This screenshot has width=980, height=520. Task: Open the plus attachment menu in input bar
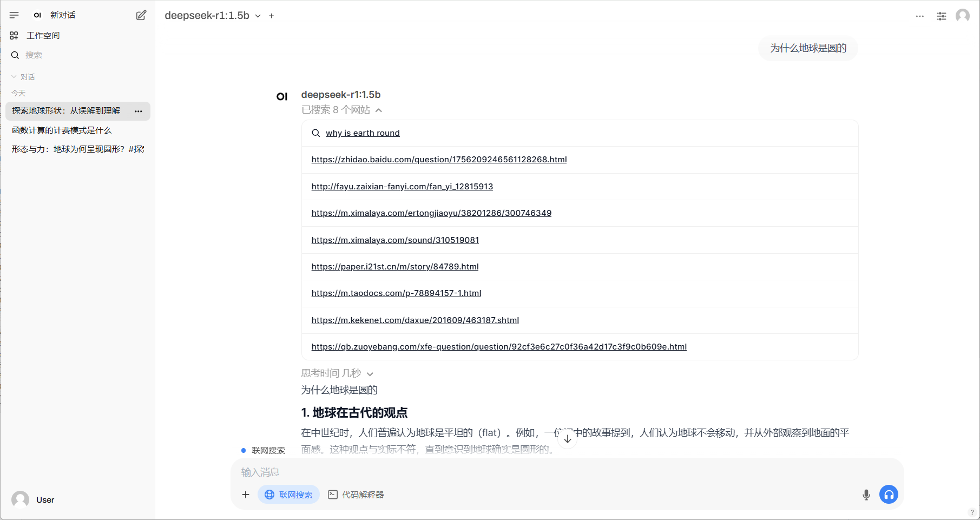tap(246, 495)
